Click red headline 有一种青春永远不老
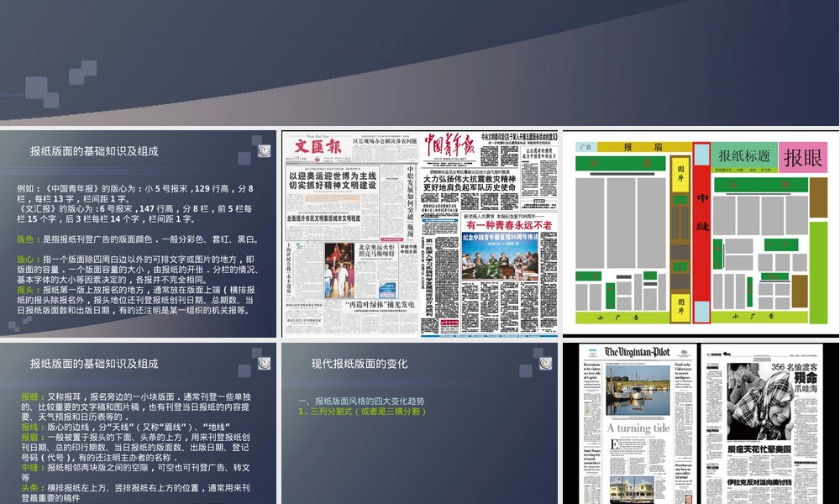This screenshot has height=504, width=840. click(x=508, y=225)
